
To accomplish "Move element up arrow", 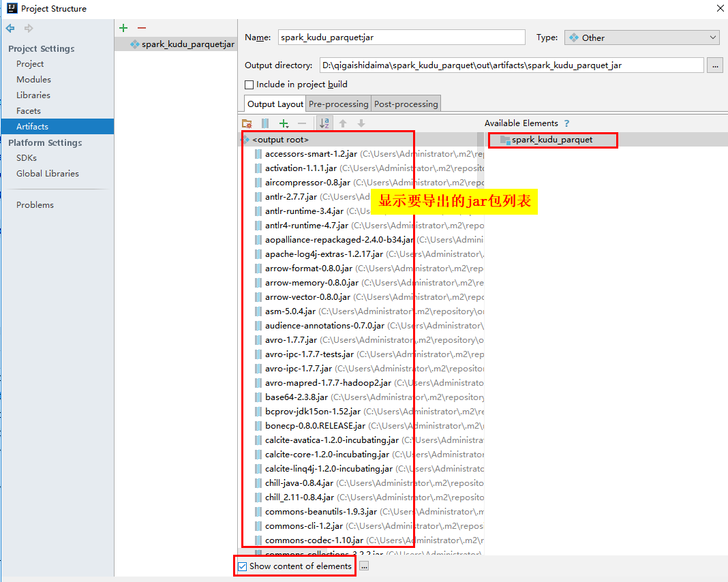I will pyautogui.click(x=343, y=123).
